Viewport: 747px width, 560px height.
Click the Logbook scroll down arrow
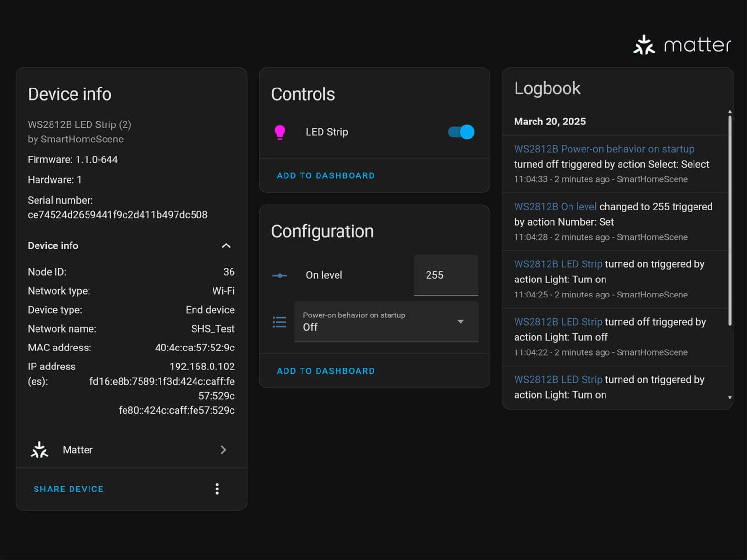click(x=729, y=398)
